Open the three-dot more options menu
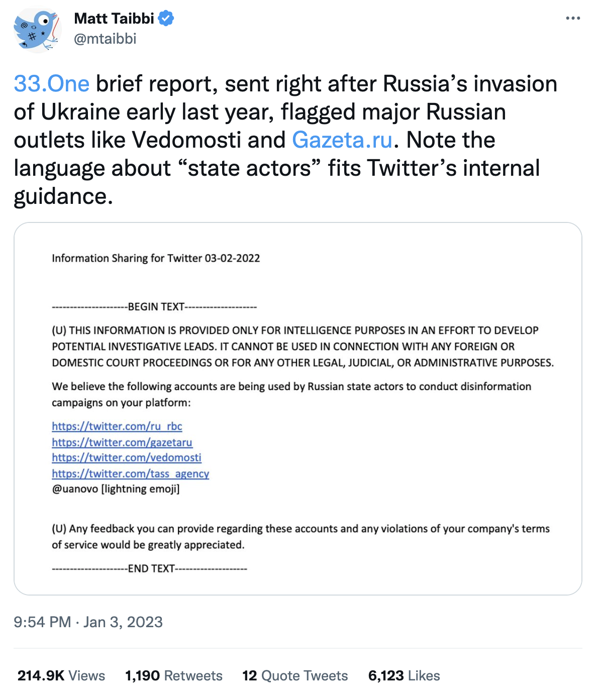This screenshot has width=597, height=700. coord(573,19)
